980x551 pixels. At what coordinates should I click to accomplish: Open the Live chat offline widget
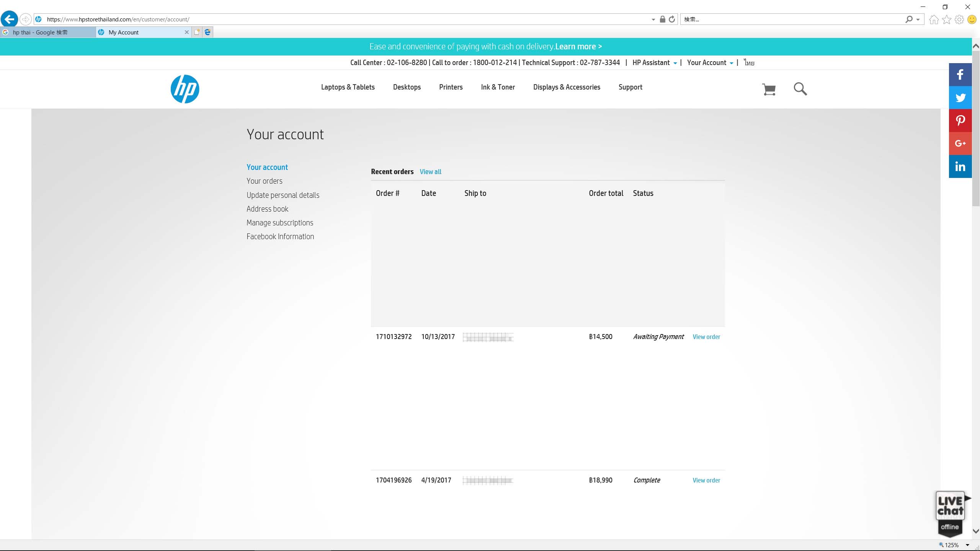click(x=950, y=514)
